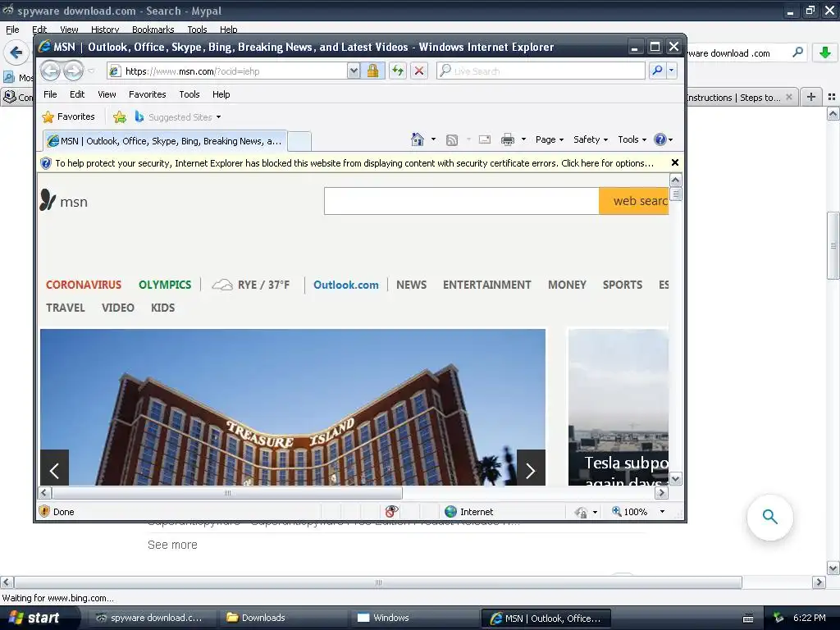Viewport: 840px width, 630px height.
Task: Open the IE Favorites menu
Action: (x=148, y=94)
